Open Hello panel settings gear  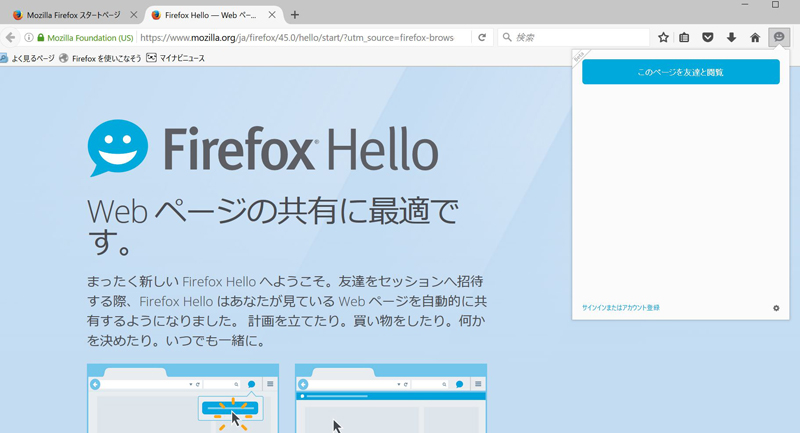click(x=776, y=308)
